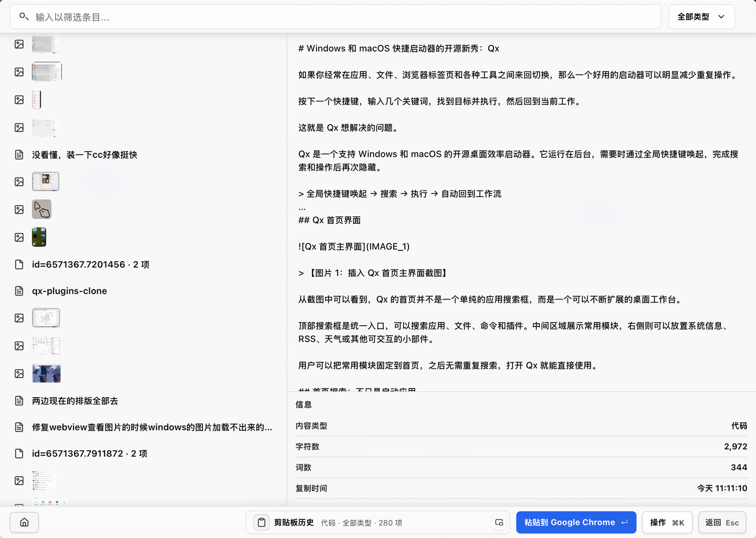The width and height of the screenshot is (756, 538).
Task: Click the home icon button
Action: [24, 522]
